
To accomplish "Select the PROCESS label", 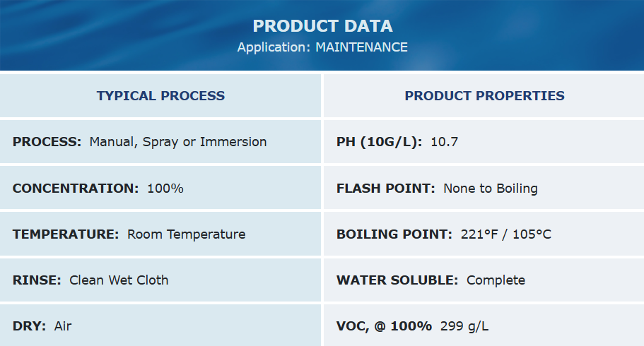I will click(47, 142).
